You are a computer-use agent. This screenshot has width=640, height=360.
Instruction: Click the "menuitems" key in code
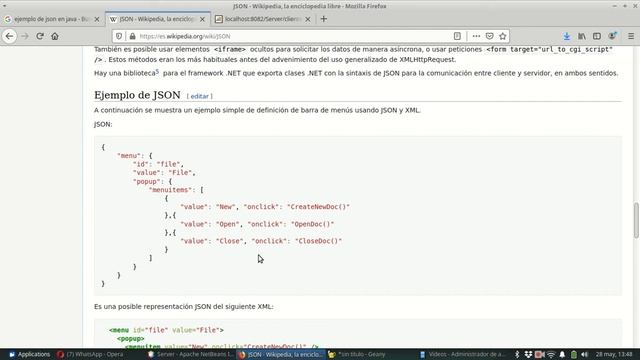coord(170,190)
